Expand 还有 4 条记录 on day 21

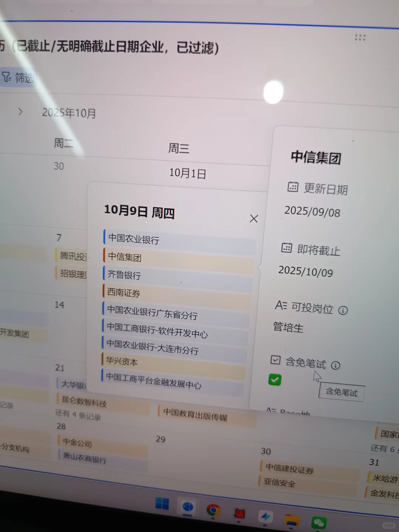78,415
